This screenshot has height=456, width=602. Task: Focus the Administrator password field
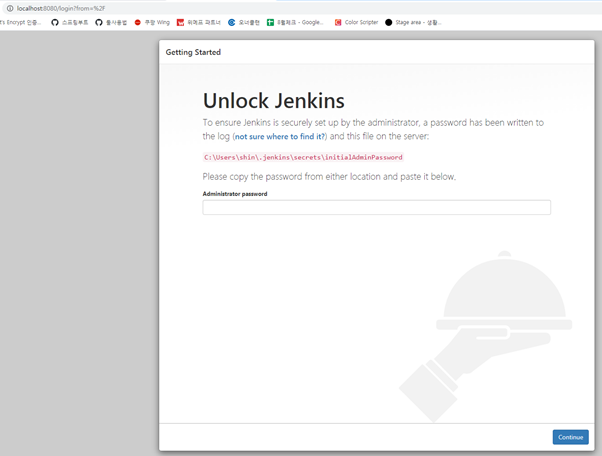[x=377, y=207]
